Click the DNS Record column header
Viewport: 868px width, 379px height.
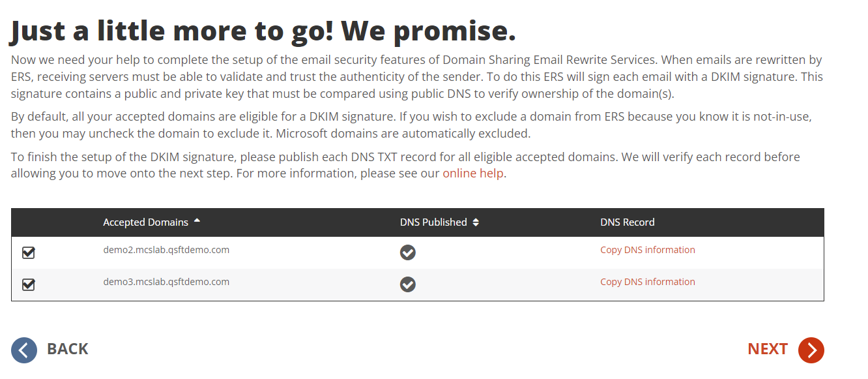point(627,222)
